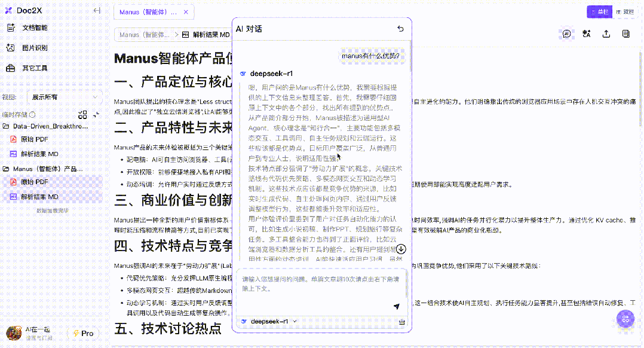The image size is (644, 348).
Task: Click the purple floating action button
Action: pyautogui.click(x=625, y=319)
